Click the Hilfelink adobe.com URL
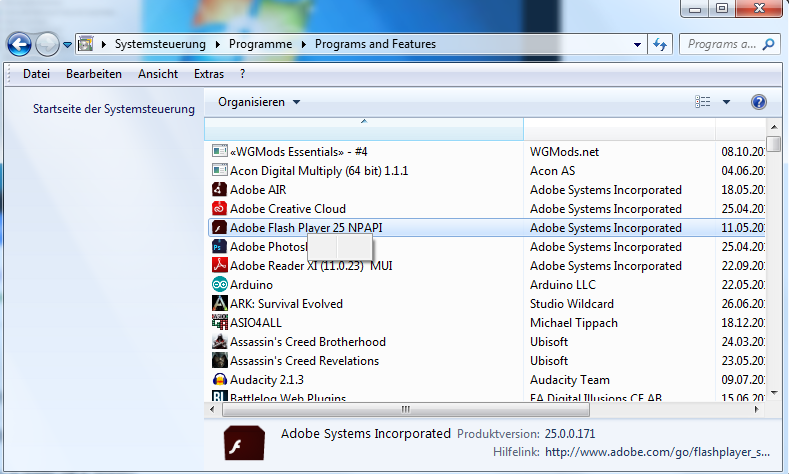Image resolution: width=789 pixels, height=474 pixels. pyautogui.click(x=657, y=452)
